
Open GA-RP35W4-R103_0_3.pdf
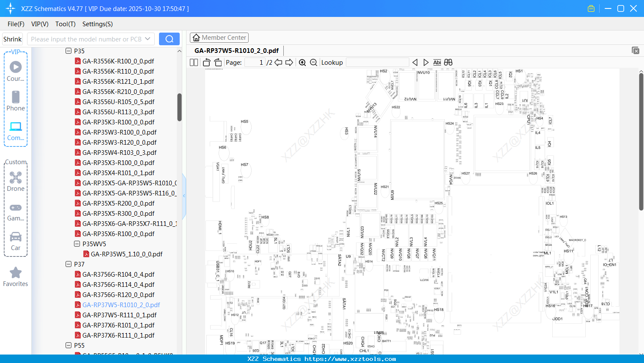pyautogui.click(x=119, y=152)
